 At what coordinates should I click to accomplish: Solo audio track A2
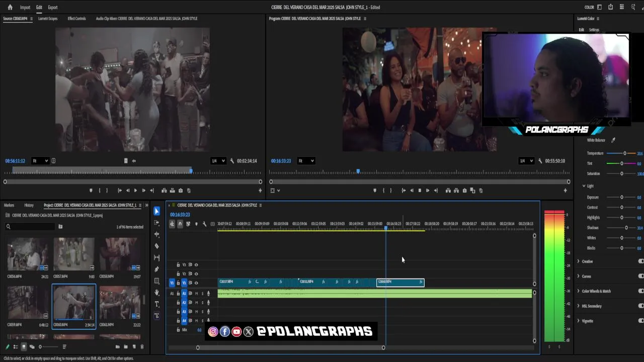(202, 303)
